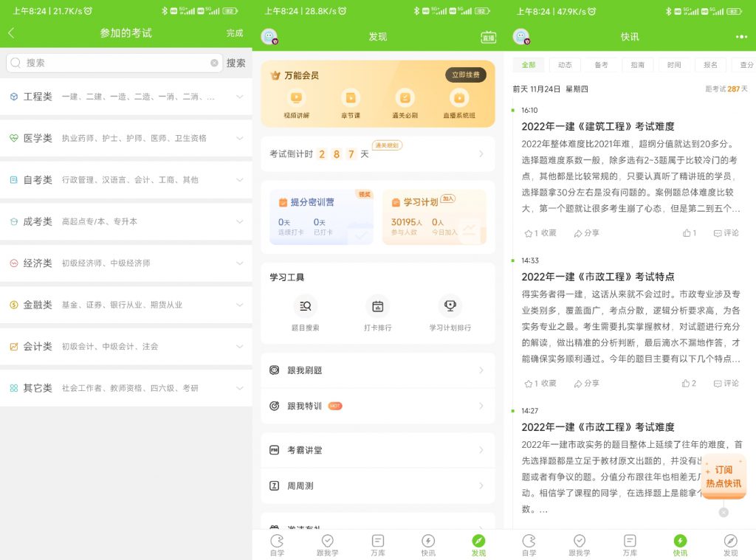
Task: Select the 全部 tab in news feed
Action: tap(529, 65)
